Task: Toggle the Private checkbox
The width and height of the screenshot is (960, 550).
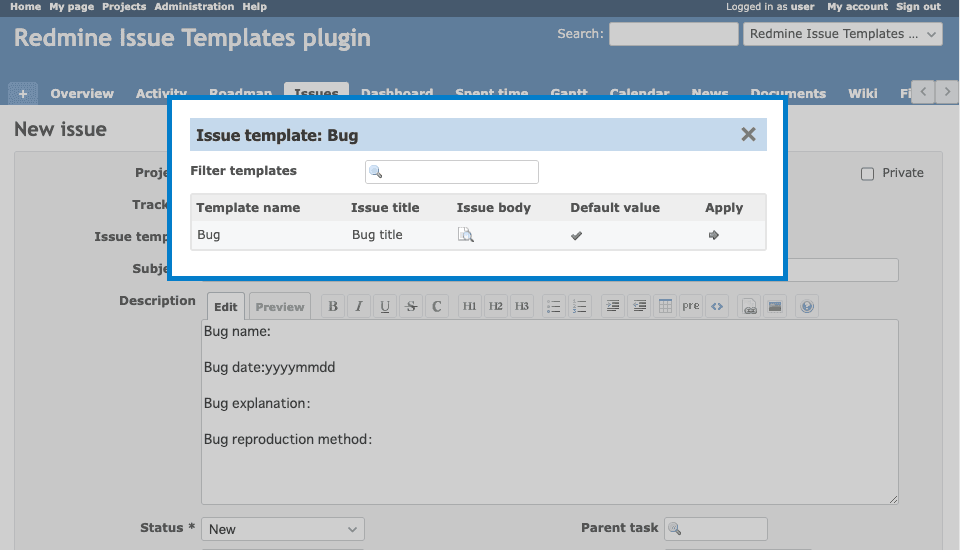Action: coord(867,173)
